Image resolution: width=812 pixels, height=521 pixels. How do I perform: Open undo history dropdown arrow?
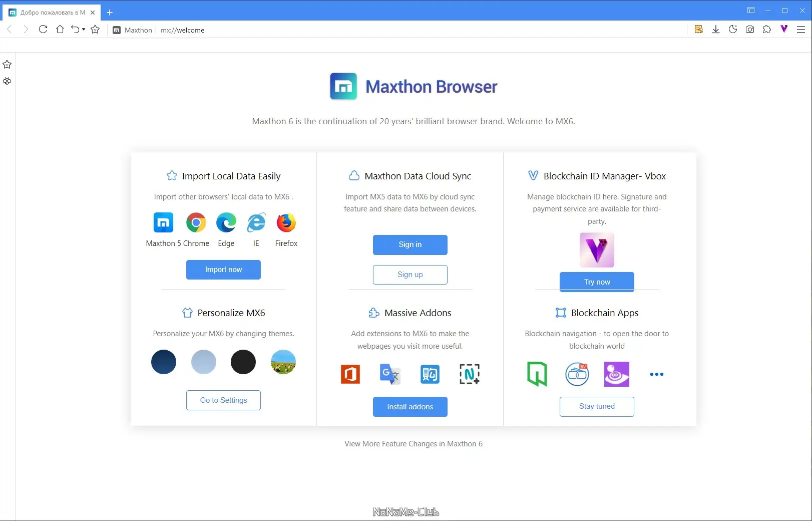pos(84,30)
